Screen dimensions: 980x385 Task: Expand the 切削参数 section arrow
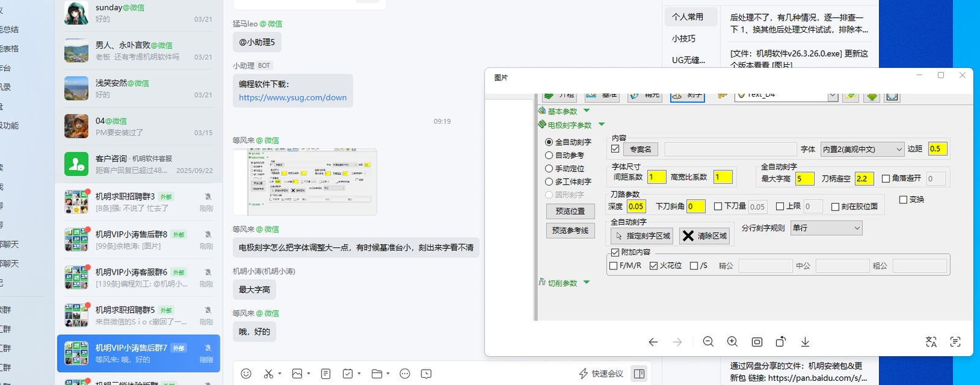pos(587,282)
